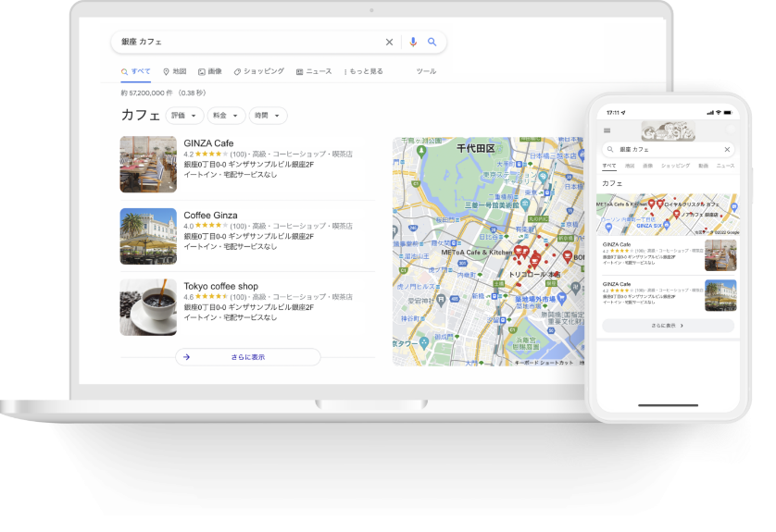
Task: Click the coffee cup thumbnail for Tokyo coffee shop
Action: tap(148, 307)
